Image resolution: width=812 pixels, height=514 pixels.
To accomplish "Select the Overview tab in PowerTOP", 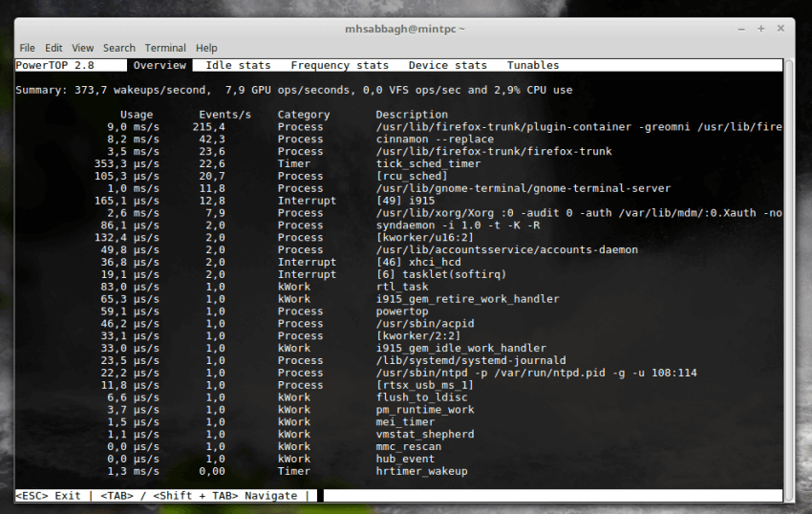I will (x=160, y=65).
